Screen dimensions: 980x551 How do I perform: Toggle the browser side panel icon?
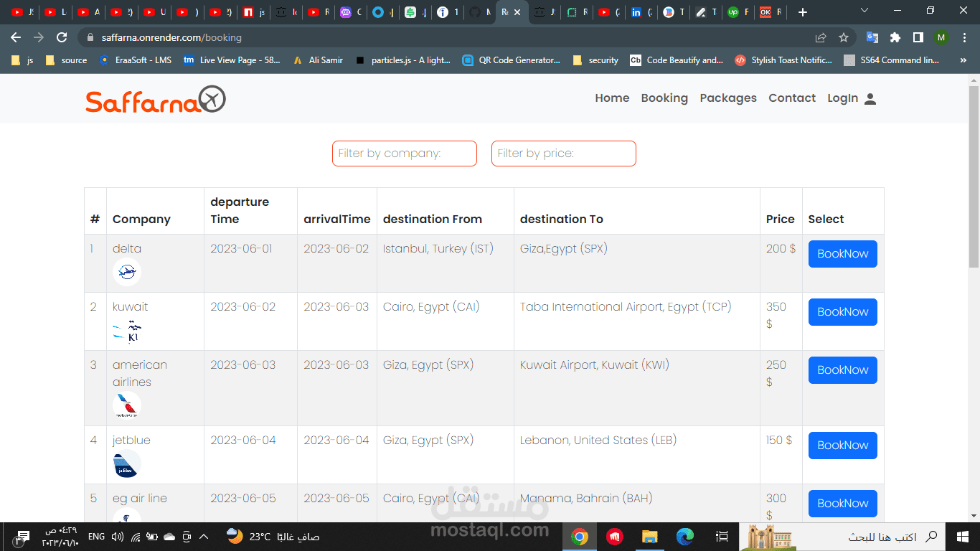(918, 37)
